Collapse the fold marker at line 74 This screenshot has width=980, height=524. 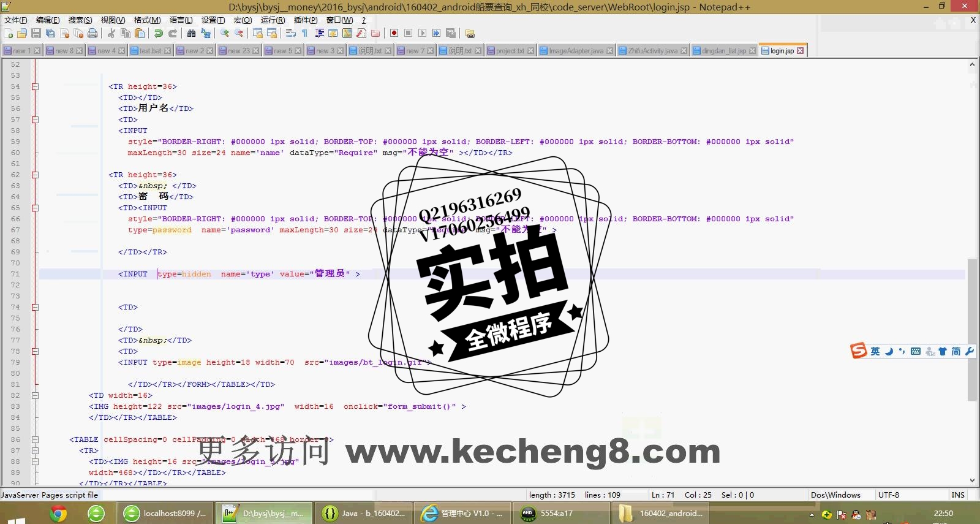[35, 307]
